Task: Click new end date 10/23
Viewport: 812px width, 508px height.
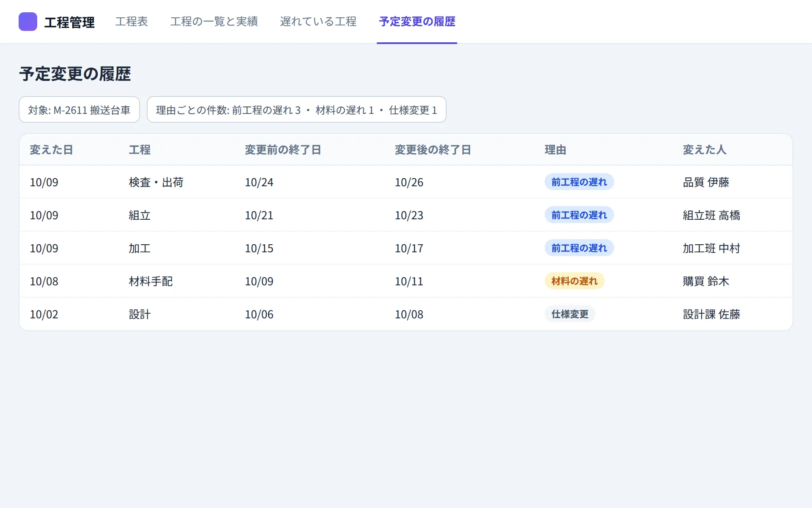Action: [x=409, y=215]
